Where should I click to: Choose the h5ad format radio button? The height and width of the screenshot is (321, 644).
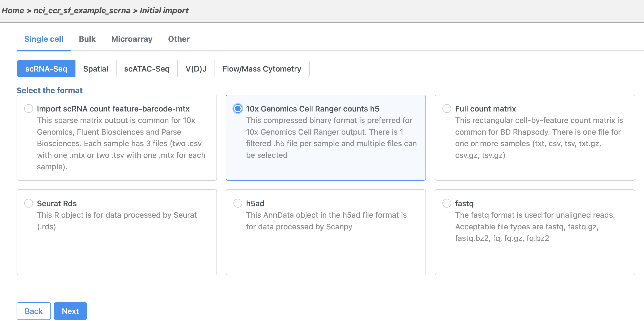(238, 203)
